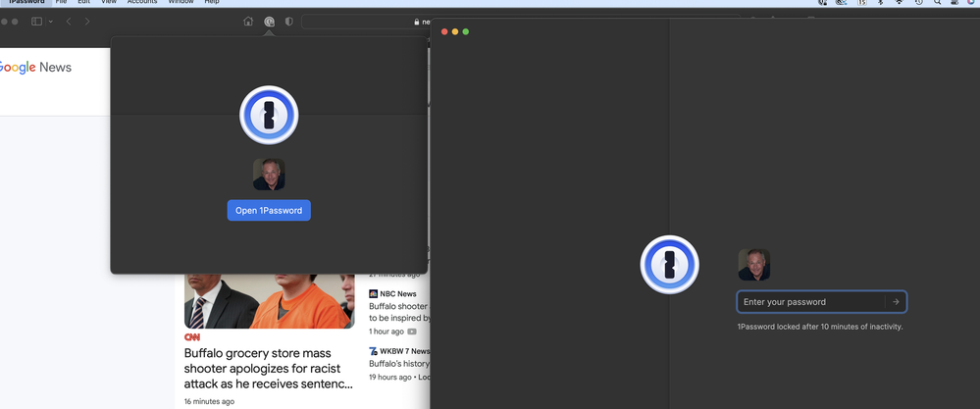980x409 pixels.
Task: Open the Buffalo grocery store shooter headline
Action: pos(268,368)
